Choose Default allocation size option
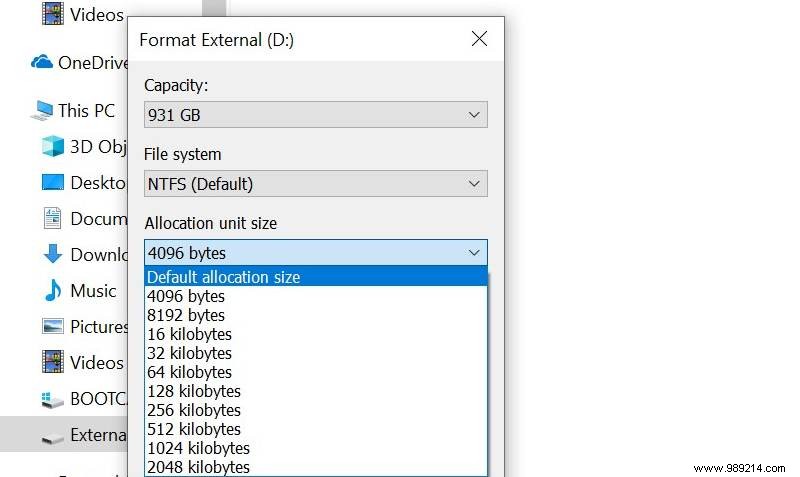This screenshot has width=800, height=477. click(316, 277)
